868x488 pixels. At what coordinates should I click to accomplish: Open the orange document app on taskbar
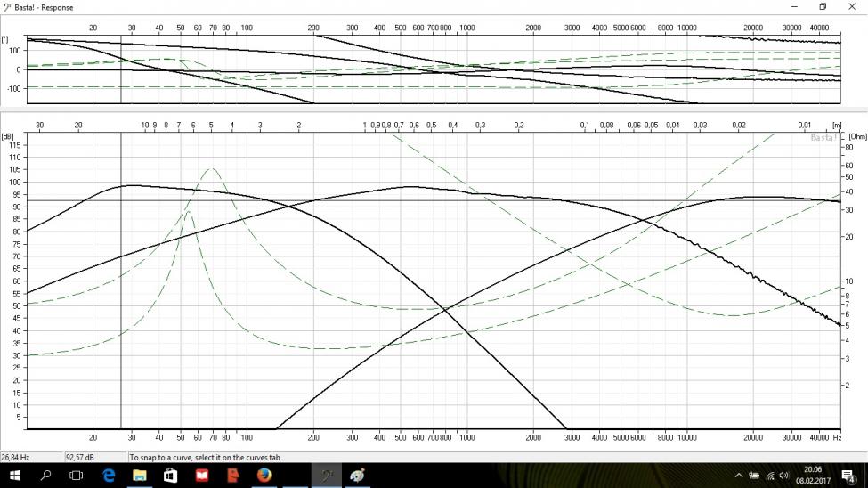(233, 476)
